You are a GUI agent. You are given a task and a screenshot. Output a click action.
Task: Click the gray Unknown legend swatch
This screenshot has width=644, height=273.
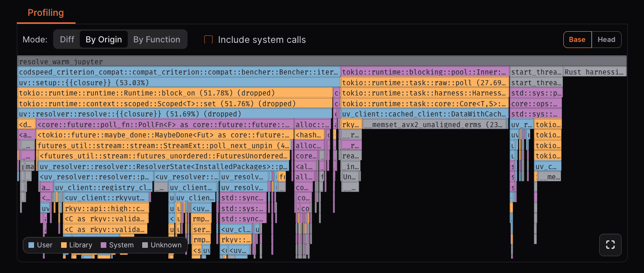point(146,245)
